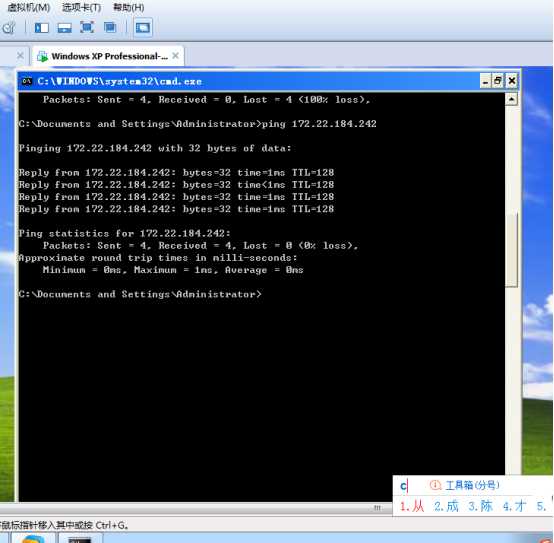Click the IME info circle icon
The width and height of the screenshot is (554, 543).
[x=435, y=485]
